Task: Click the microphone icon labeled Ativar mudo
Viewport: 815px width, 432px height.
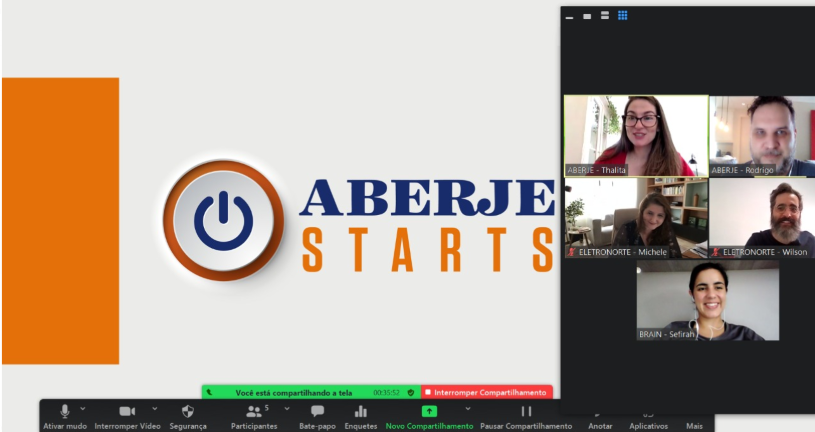Action: 64,411
